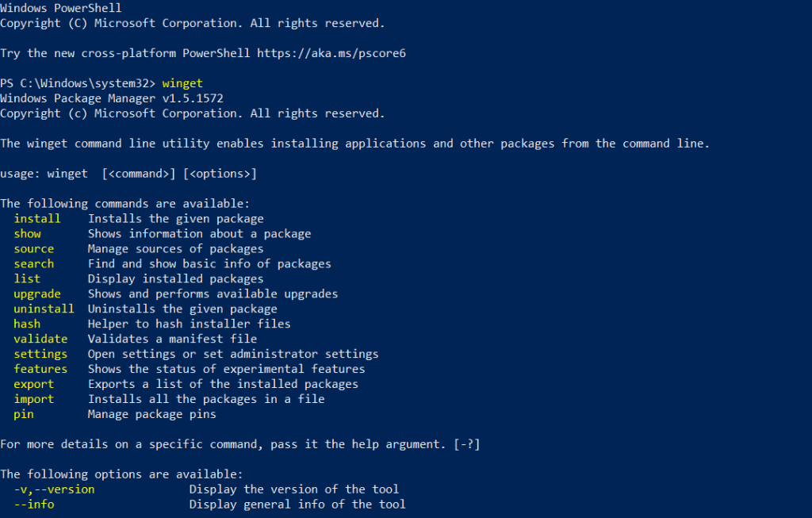Screen dimensions: 812x518
Task: Click the uninstall command name
Action: coord(44,309)
